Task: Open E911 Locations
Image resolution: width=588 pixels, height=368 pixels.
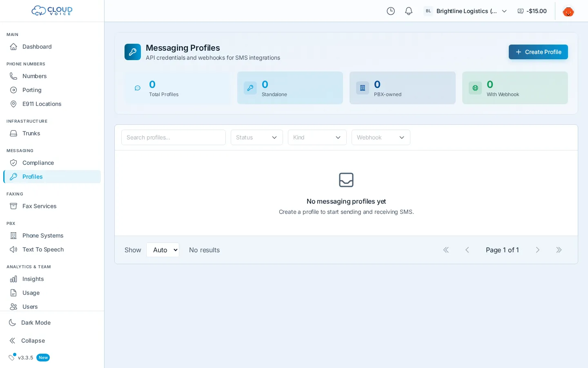Action: click(52, 104)
